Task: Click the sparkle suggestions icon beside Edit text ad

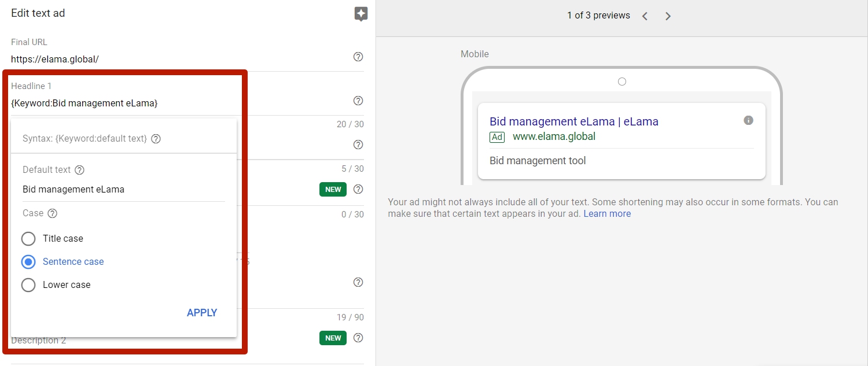Action: point(361,14)
